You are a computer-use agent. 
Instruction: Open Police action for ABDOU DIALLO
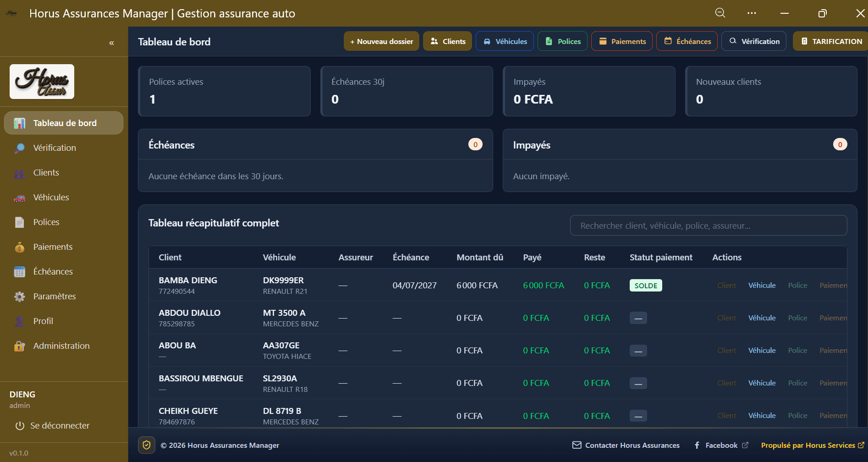tap(797, 318)
